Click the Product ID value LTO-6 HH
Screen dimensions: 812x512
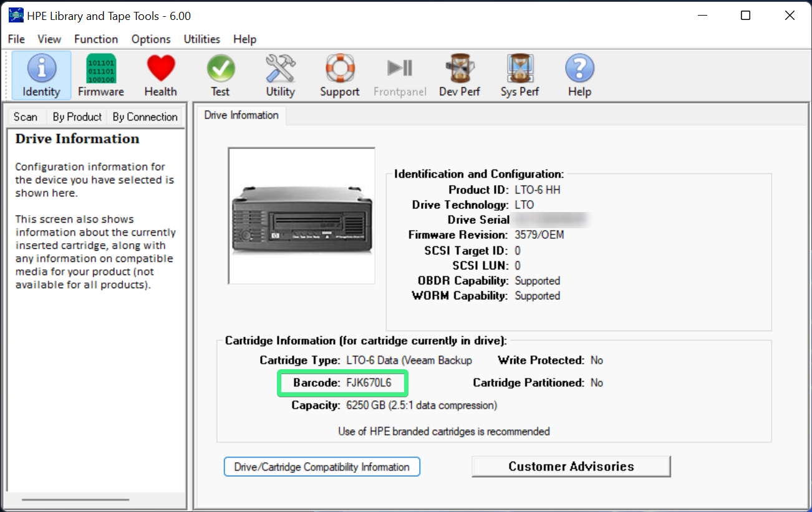(537, 190)
